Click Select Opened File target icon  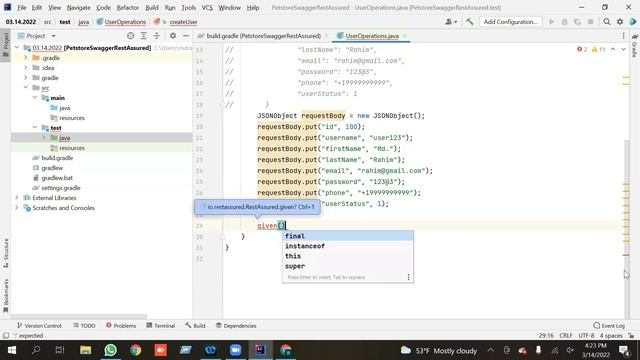pos(131,36)
